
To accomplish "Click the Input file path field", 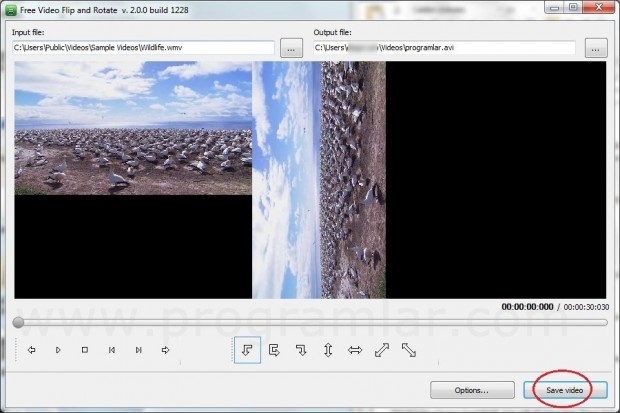I will pyautogui.click(x=143, y=48).
